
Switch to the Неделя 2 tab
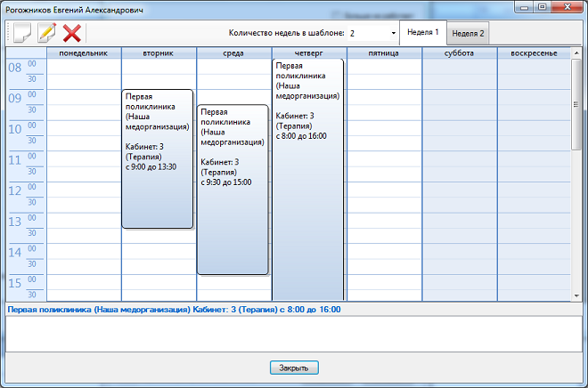click(468, 33)
